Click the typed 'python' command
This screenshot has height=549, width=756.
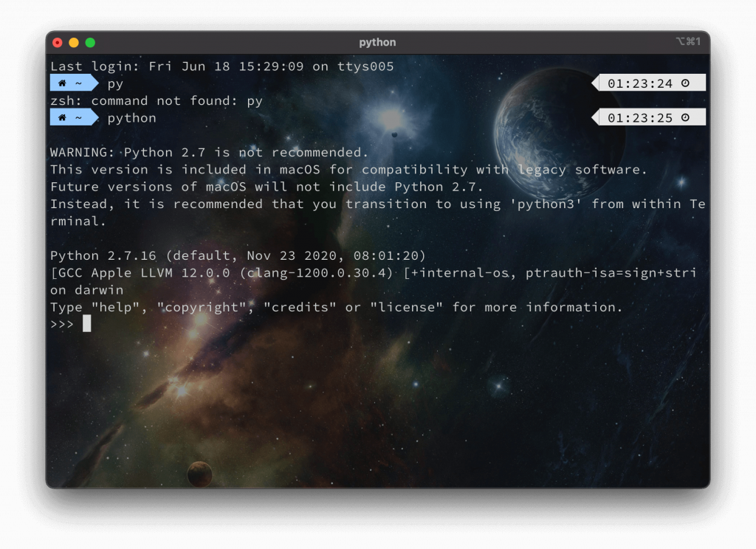click(x=131, y=118)
